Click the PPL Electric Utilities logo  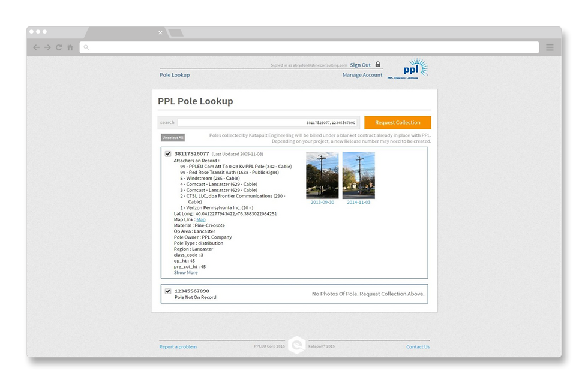(x=408, y=68)
